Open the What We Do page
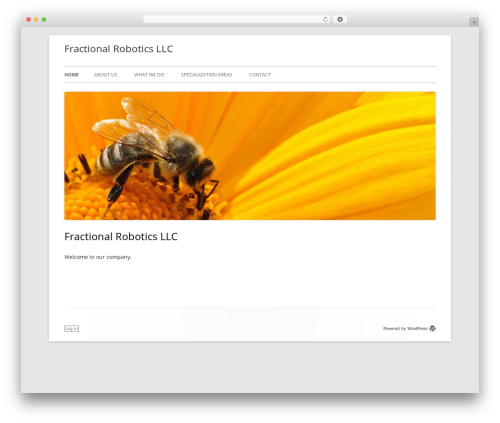This screenshot has height=423, width=500. tap(149, 75)
